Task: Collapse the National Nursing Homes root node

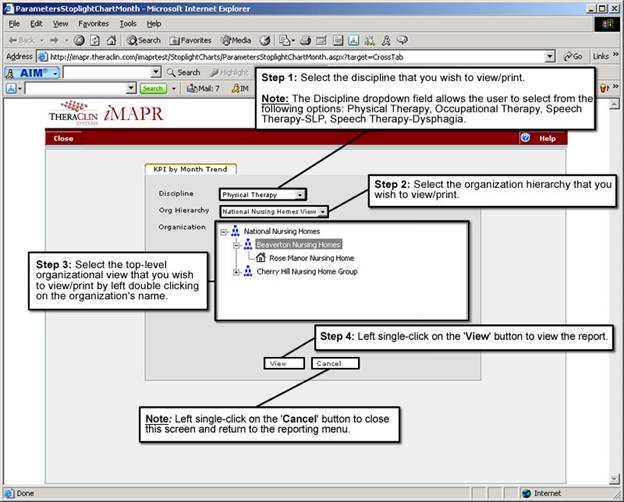Action: [x=223, y=231]
